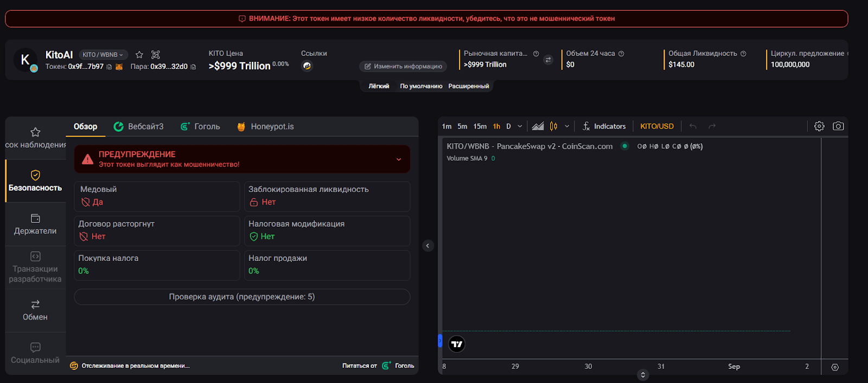Open the Обмен sidebar section
Viewport: 868px width, 383px height.
(35, 310)
